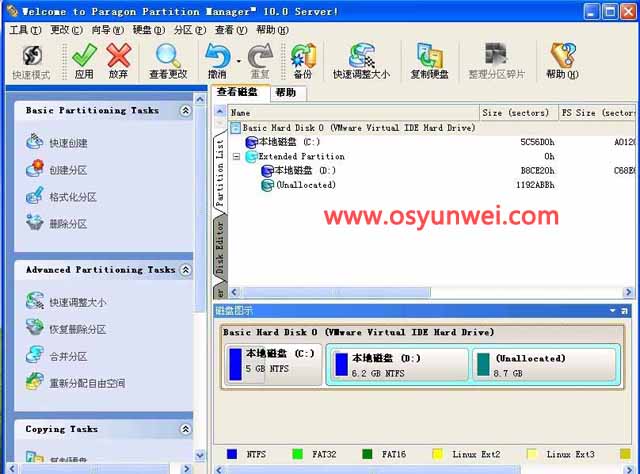Click the Name column header

pos(353,113)
